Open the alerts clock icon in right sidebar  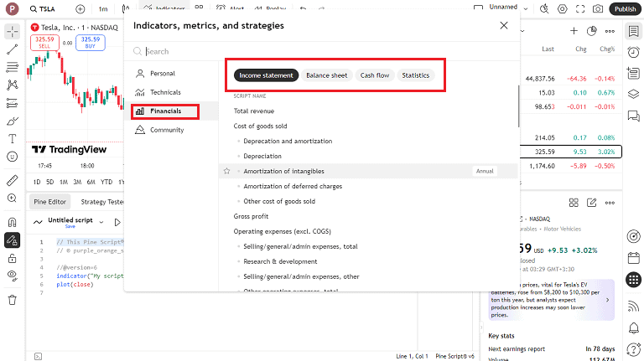[632, 53]
